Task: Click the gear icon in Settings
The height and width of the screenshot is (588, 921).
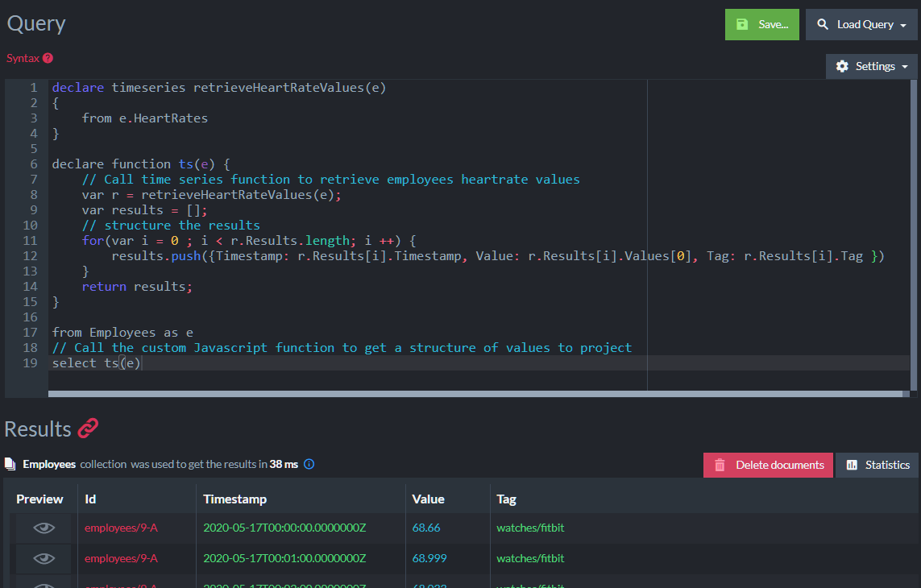Action: coord(842,66)
